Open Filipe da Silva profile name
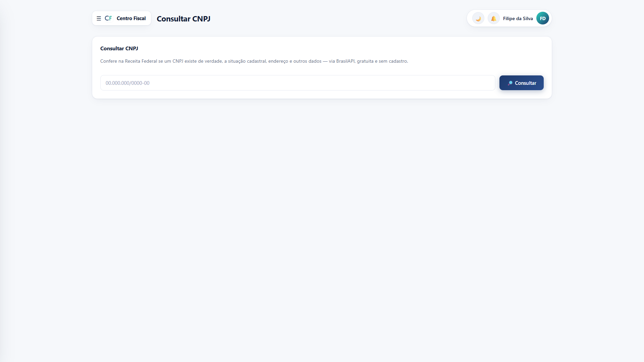The height and width of the screenshot is (362, 644). (x=518, y=18)
